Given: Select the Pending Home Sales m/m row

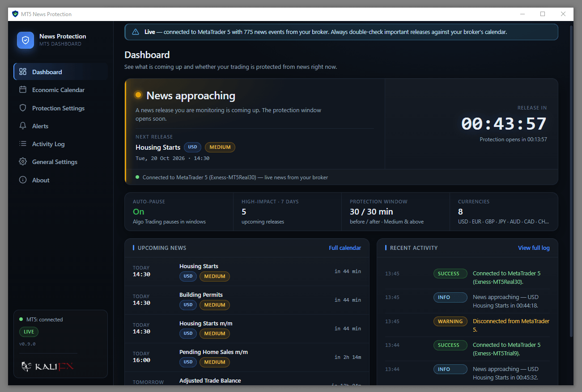Looking at the screenshot, I should tap(247, 357).
